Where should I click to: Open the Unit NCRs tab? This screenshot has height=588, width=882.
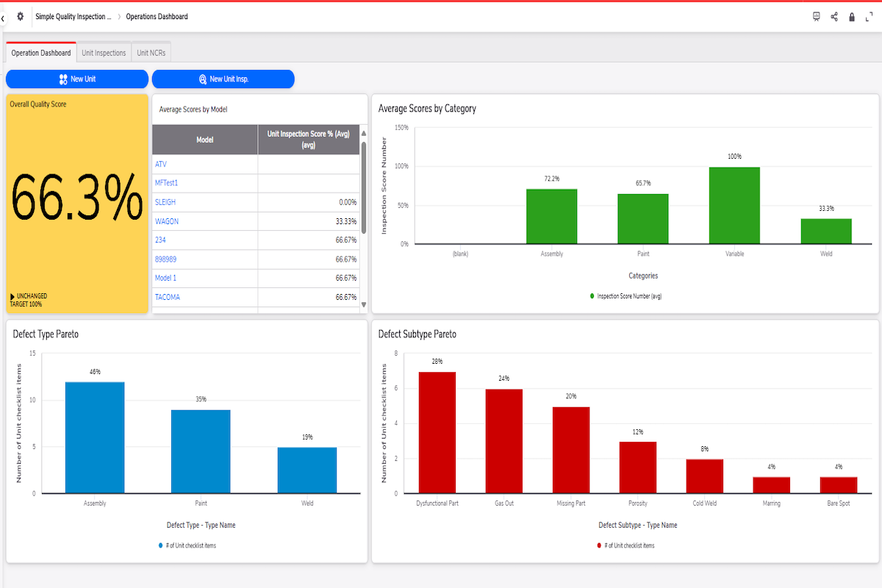pyautogui.click(x=151, y=53)
